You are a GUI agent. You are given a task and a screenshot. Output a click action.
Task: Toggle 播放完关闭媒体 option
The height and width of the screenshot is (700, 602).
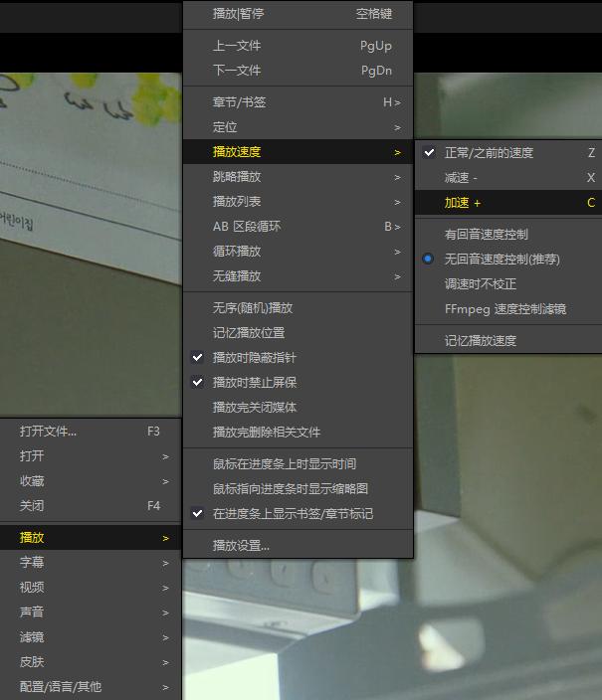[x=298, y=407]
